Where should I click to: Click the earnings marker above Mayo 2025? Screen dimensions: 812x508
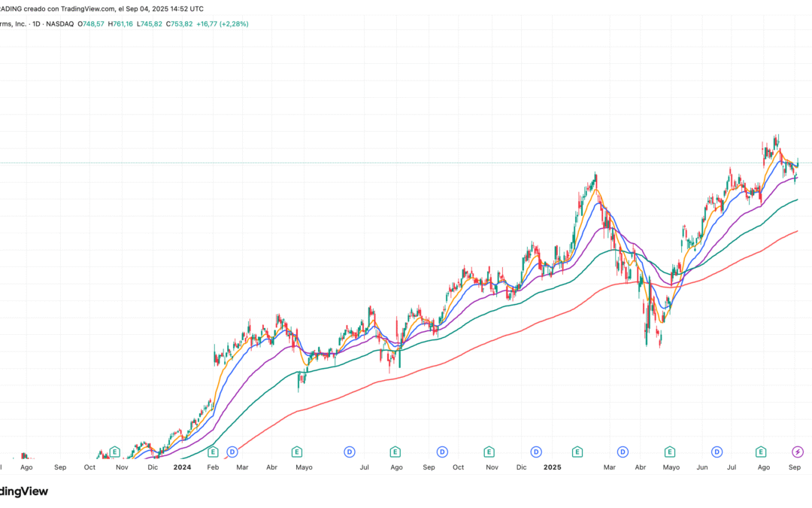pos(670,452)
